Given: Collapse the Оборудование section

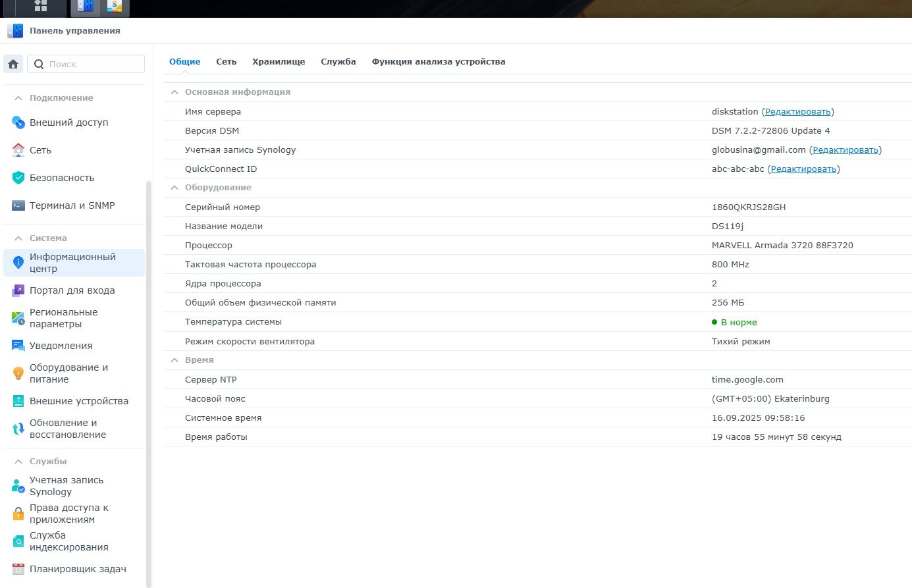Looking at the screenshot, I should pyautogui.click(x=174, y=188).
